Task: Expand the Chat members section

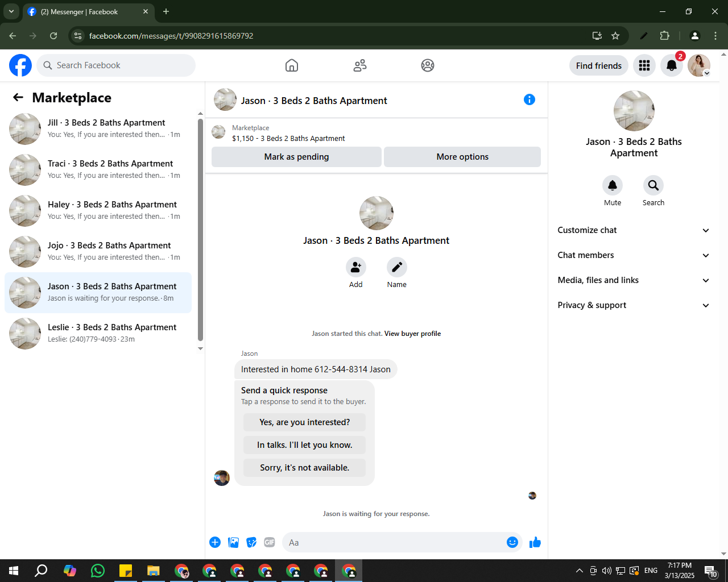Action: pyautogui.click(x=634, y=255)
